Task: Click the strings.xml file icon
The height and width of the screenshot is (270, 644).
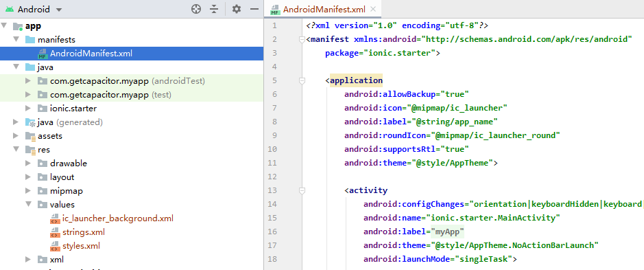Action: [x=55, y=232]
